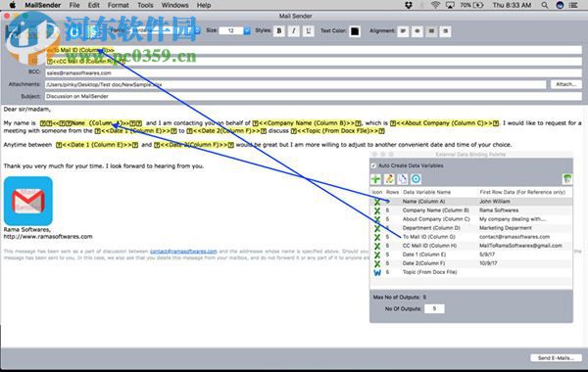Open the Help menu
The image size is (588, 372).
point(204,5)
